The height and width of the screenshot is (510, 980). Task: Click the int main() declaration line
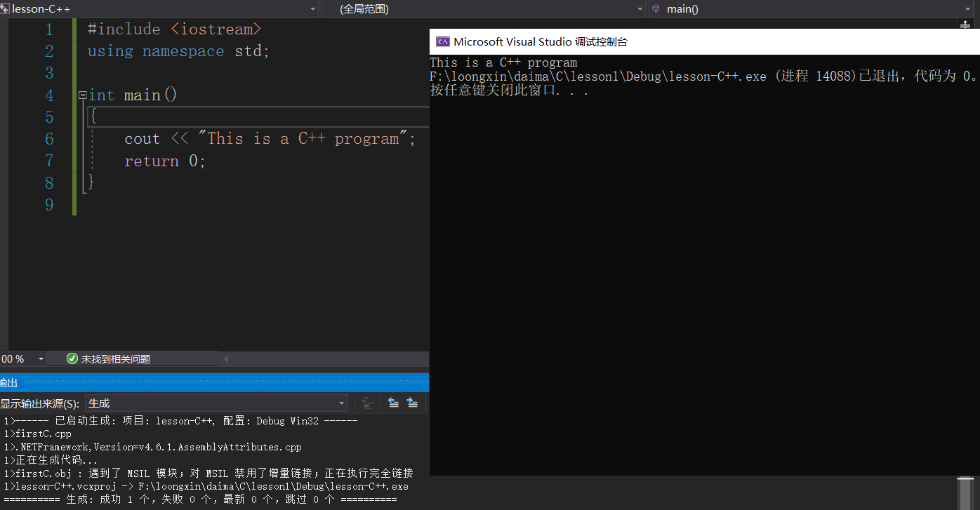point(133,95)
